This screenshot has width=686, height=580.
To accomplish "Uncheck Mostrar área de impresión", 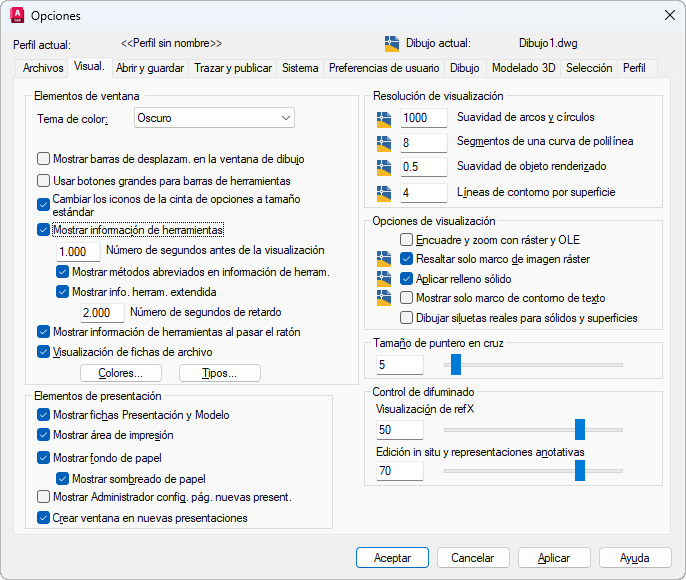I will tap(43, 435).
